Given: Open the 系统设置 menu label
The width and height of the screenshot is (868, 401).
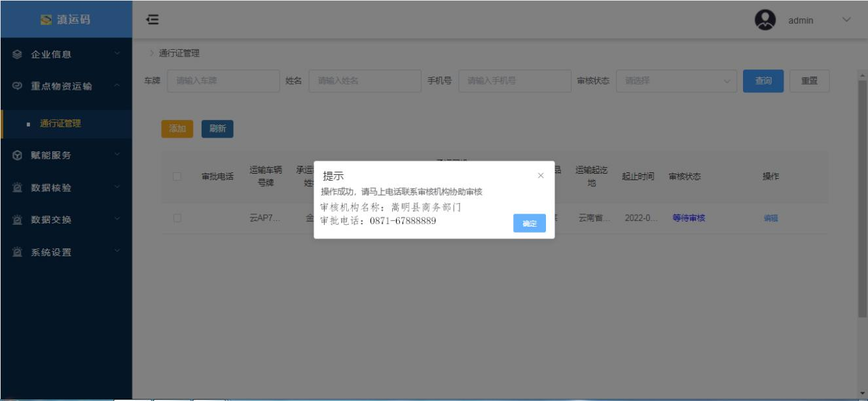Looking at the screenshot, I should (51, 252).
